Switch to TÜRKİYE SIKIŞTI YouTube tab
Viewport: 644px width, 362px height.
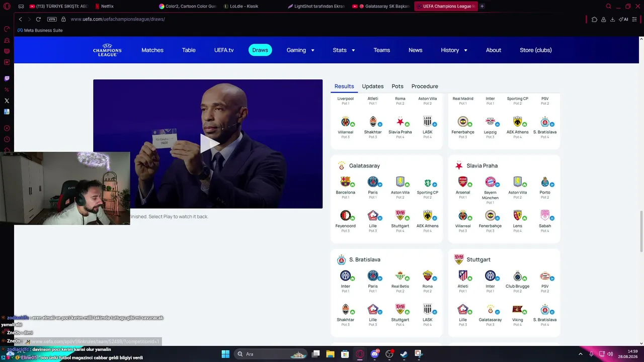[x=58, y=6]
